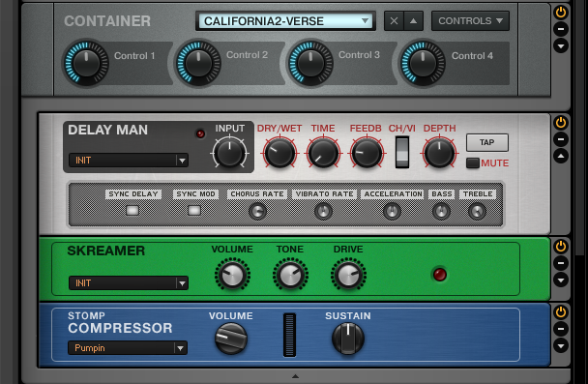The image size is (588, 384).
Task: Click the VIBRATO RATE small knob
Action: (x=323, y=212)
